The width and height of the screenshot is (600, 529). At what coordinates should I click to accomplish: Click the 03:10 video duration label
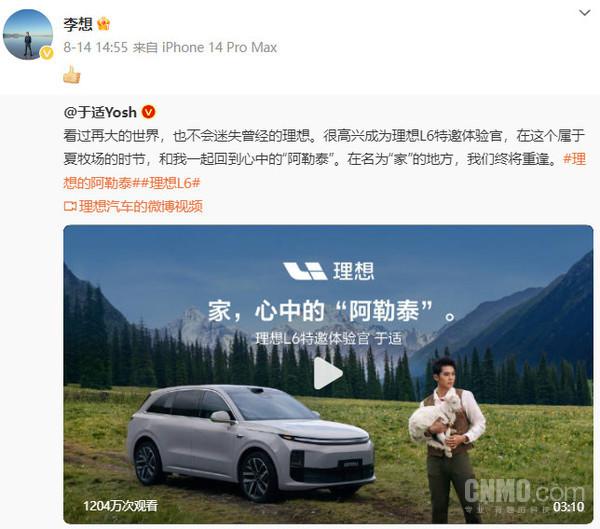(569, 507)
